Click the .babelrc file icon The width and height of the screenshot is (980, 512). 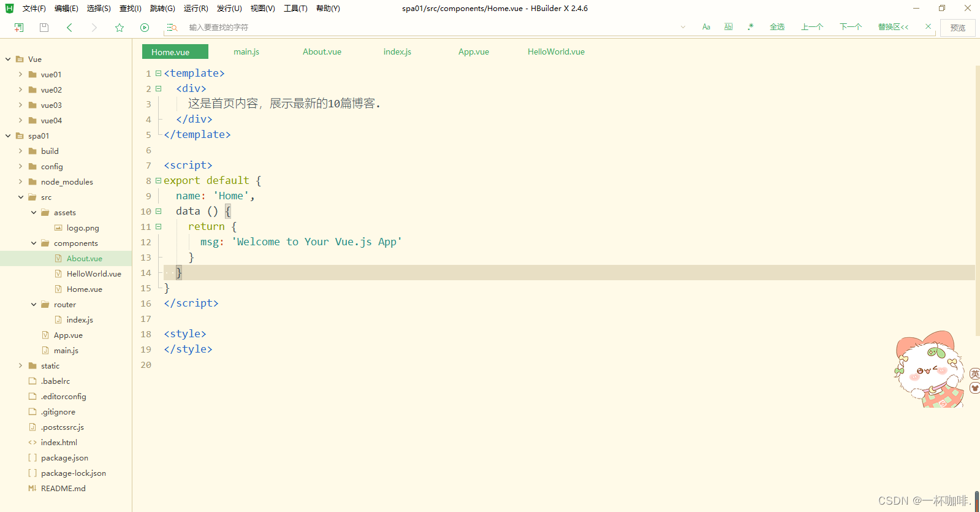tap(32, 381)
